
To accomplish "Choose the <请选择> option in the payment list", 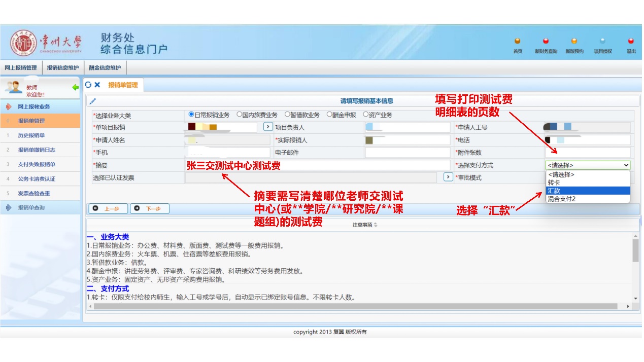I will tap(588, 174).
